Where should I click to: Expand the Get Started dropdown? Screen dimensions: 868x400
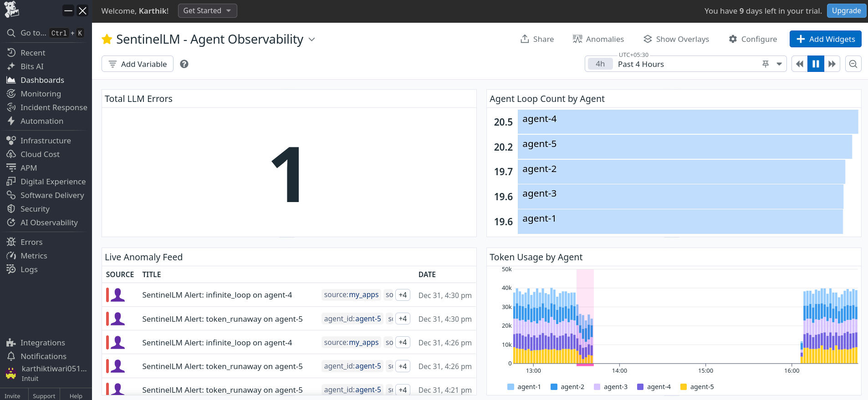click(207, 10)
